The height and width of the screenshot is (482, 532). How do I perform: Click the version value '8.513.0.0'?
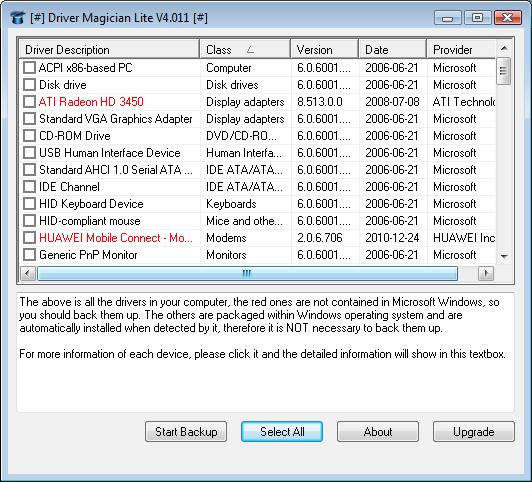pos(320,102)
